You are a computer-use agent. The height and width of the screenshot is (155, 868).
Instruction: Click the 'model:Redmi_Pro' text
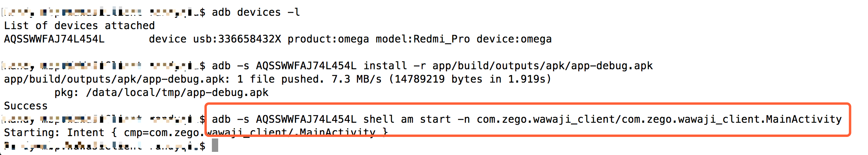(x=423, y=39)
